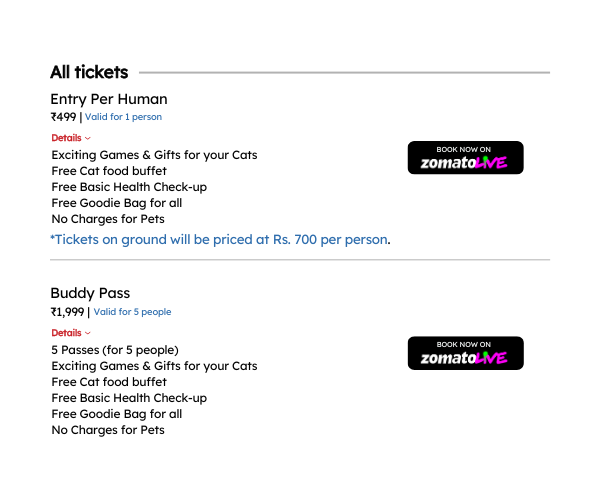Click the chevron beside Entry Per Human Details
Image resolution: width=600 pixels, height=500 pixels.
coord(88,138)
